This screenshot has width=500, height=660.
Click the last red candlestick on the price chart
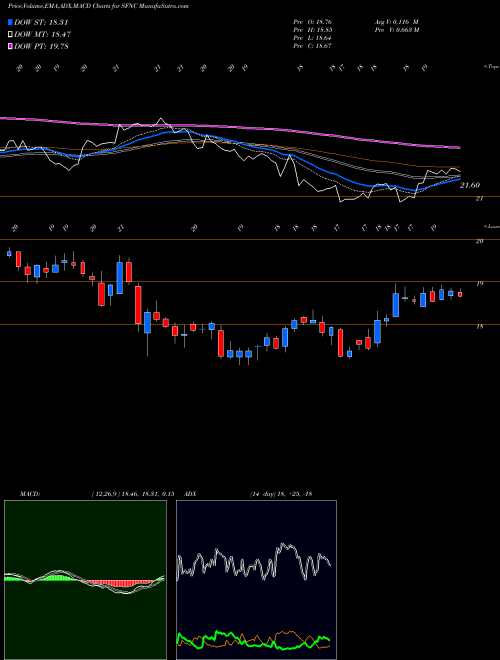click(x=460, y=294)
